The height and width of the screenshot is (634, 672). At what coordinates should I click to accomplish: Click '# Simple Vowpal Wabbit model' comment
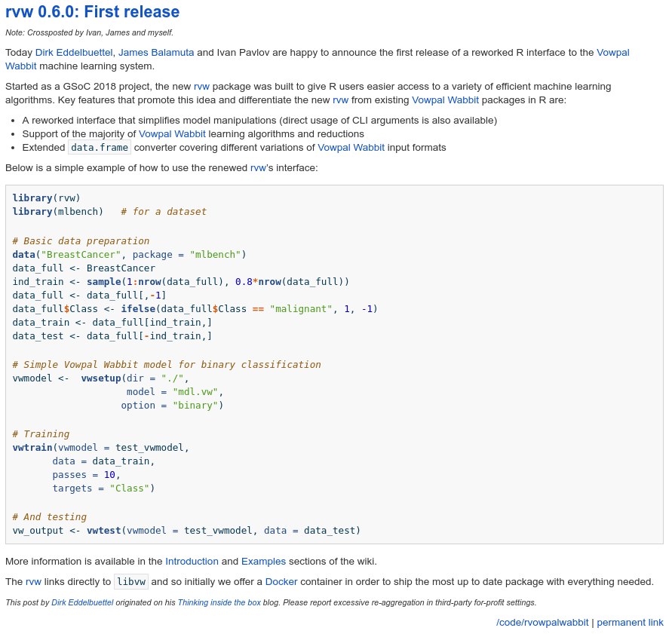[x=167, y=365]
